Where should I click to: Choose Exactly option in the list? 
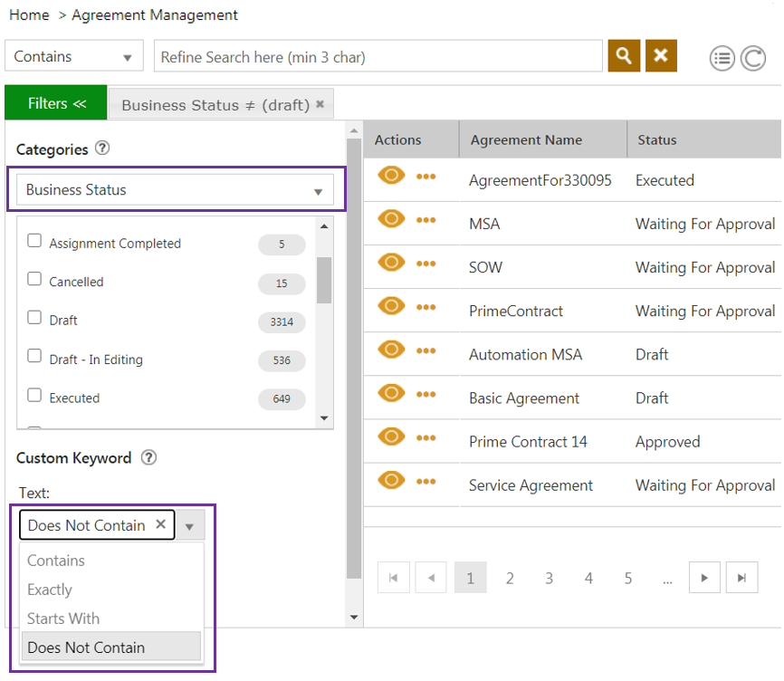pos(50,590)
